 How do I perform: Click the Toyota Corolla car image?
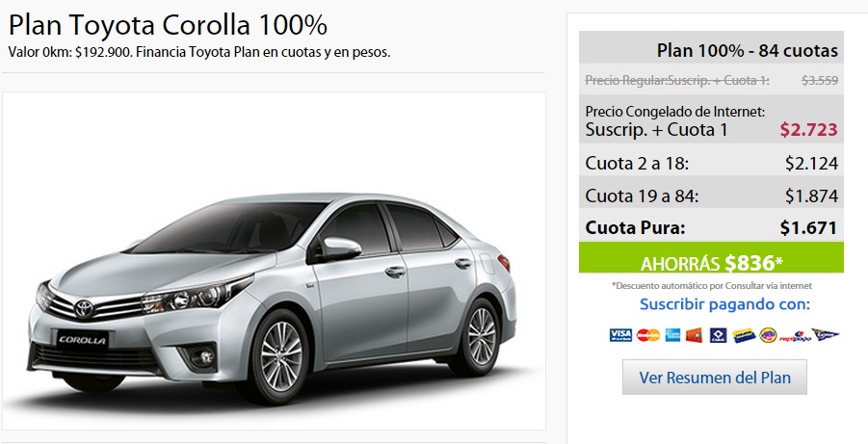tap(274, 261)
